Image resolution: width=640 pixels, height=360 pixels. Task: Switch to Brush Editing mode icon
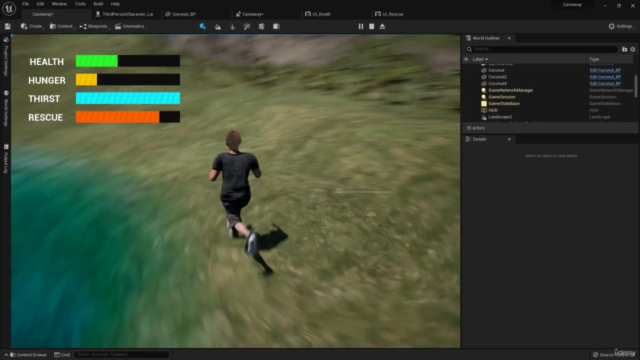click(276, 27)
